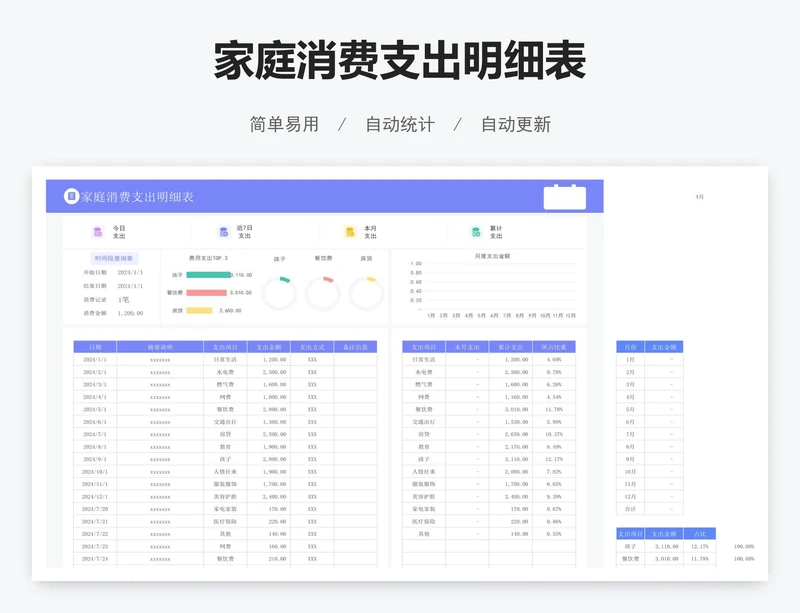Select the date cell 2024/12/1
The height and width of the screenshot is (613, 800).
tap(95, 497)
